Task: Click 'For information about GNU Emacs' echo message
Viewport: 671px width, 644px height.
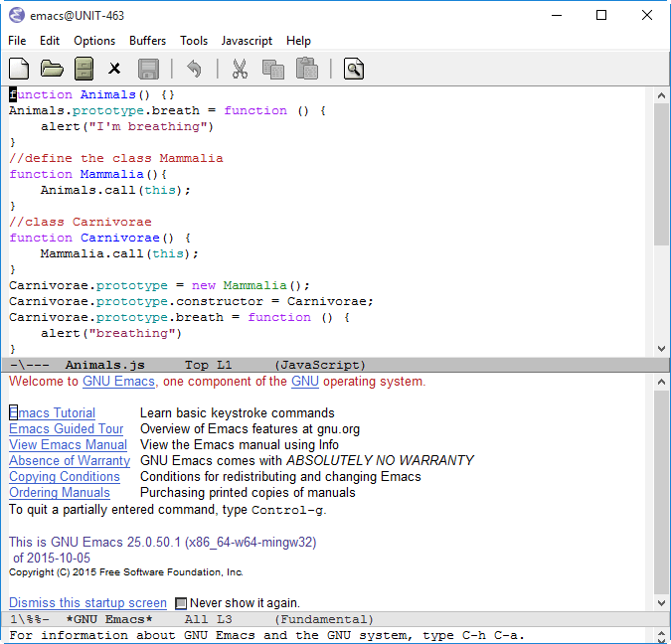Action: (267, 635)
